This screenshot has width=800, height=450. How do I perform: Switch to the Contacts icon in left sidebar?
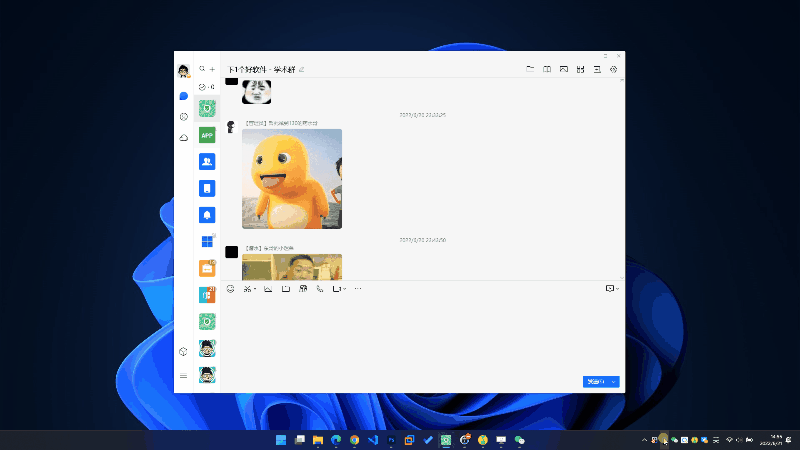(184, 117)
